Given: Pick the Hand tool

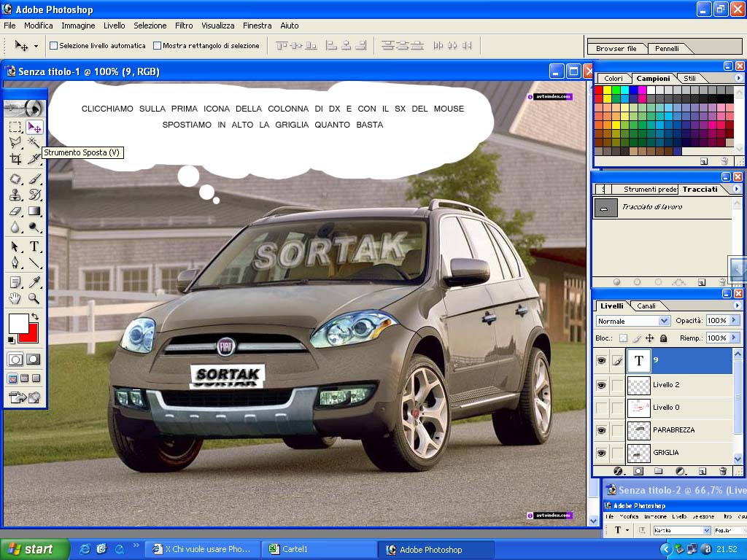Looking at the screenshot, I should pyautogui.click(x=16, y=298).
